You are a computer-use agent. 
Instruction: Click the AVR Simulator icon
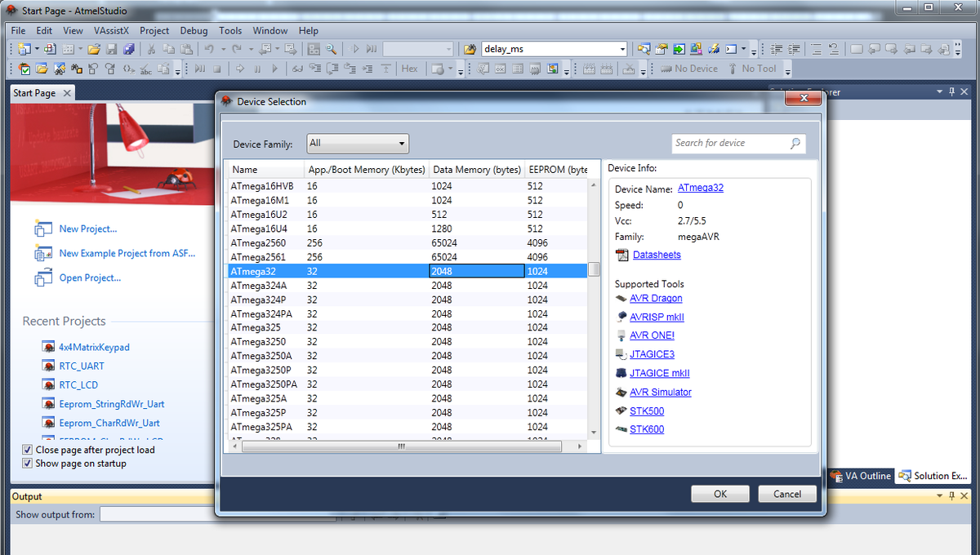pyautogui.click(x=621, y=392)
